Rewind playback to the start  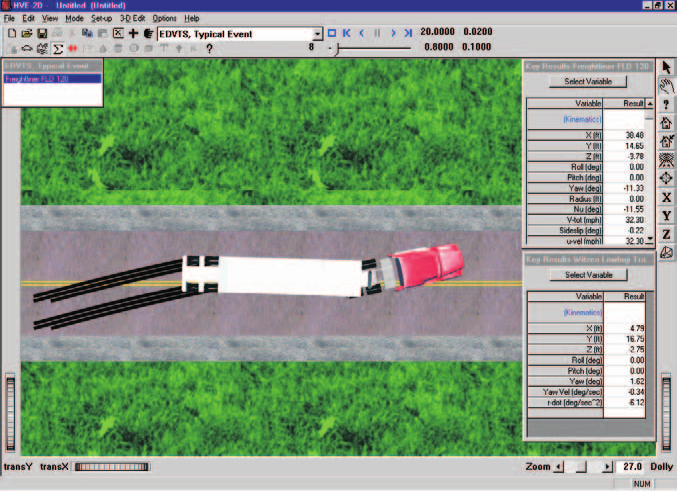pyautogui.click(x=346, y=33)
